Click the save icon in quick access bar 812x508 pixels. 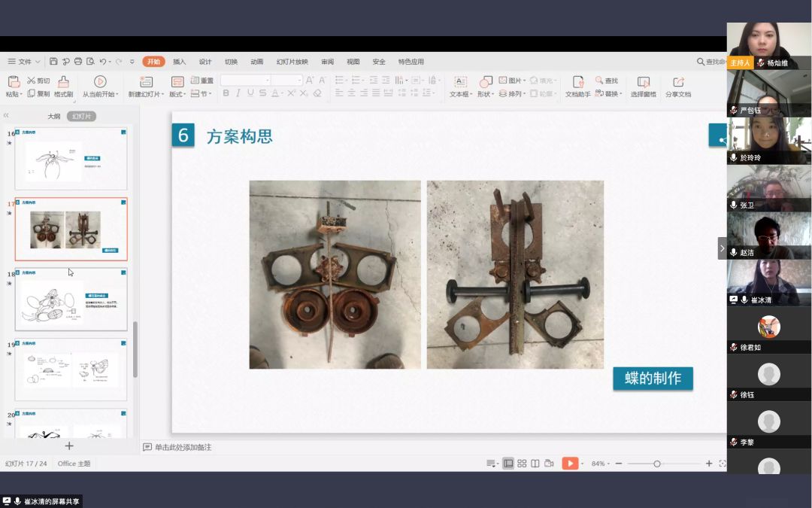pyautogui.click(x=53, y=62)
